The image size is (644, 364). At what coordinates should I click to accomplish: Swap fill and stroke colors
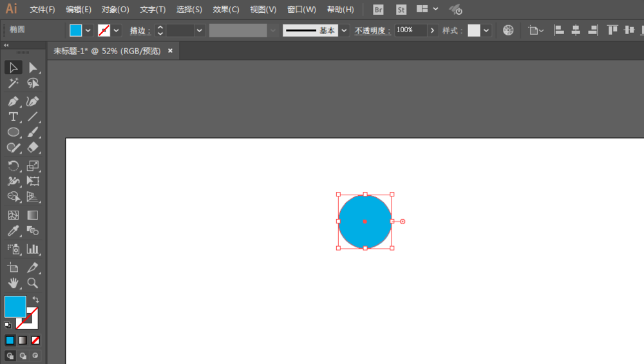pos(35,300)
